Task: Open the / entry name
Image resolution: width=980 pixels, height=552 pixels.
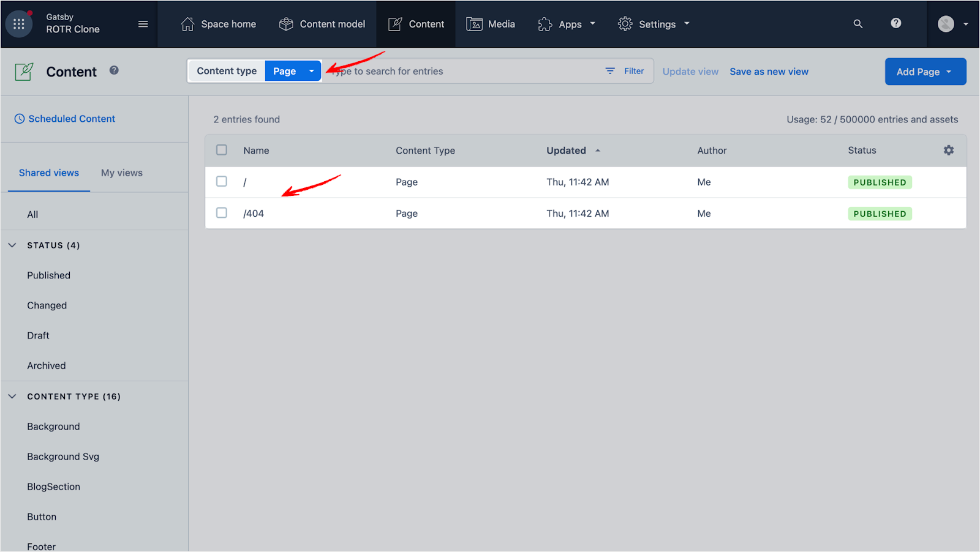Action: [245, 182]
